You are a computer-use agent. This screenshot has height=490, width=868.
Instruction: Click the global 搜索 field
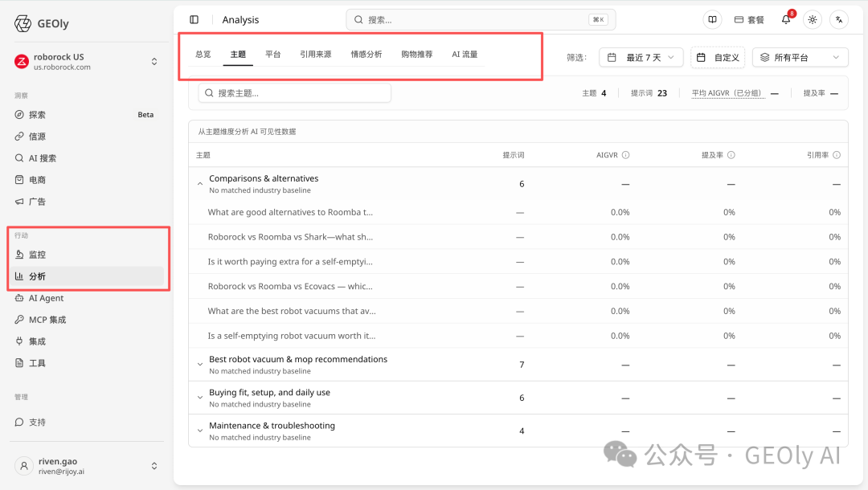tap(481, 20)
